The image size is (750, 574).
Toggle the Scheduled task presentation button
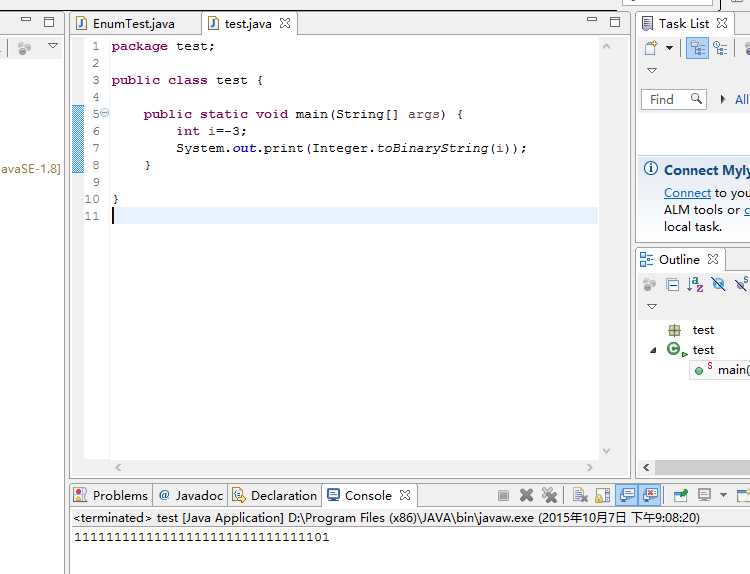click(720, 48)
